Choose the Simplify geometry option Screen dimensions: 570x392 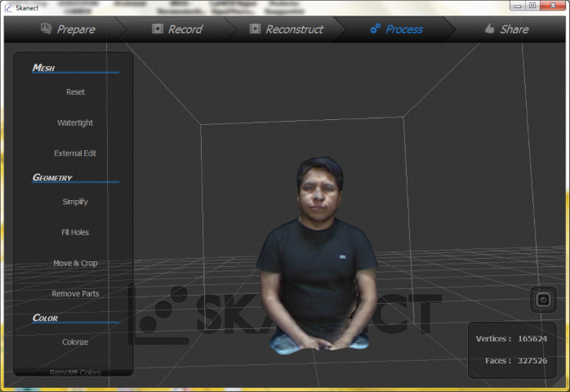(75, 202)
